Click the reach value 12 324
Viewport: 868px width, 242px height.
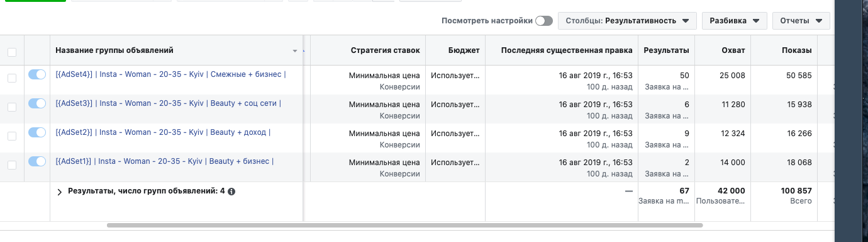[x=732, y=134]
